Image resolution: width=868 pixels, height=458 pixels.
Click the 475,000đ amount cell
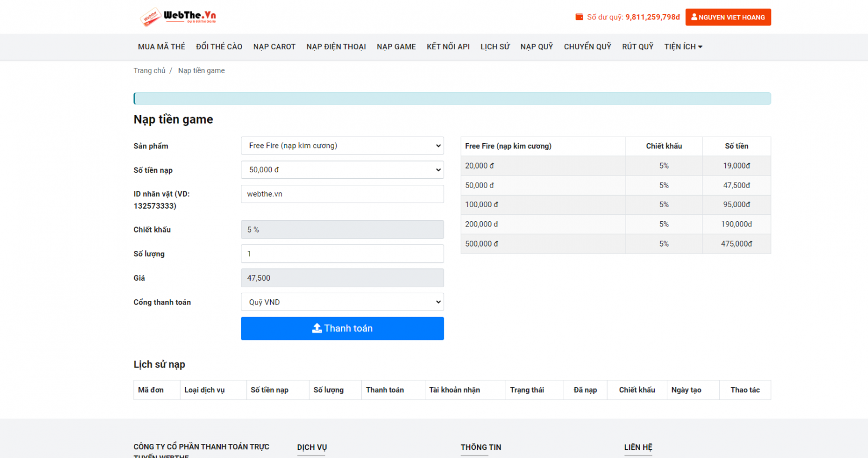(736, 244)
